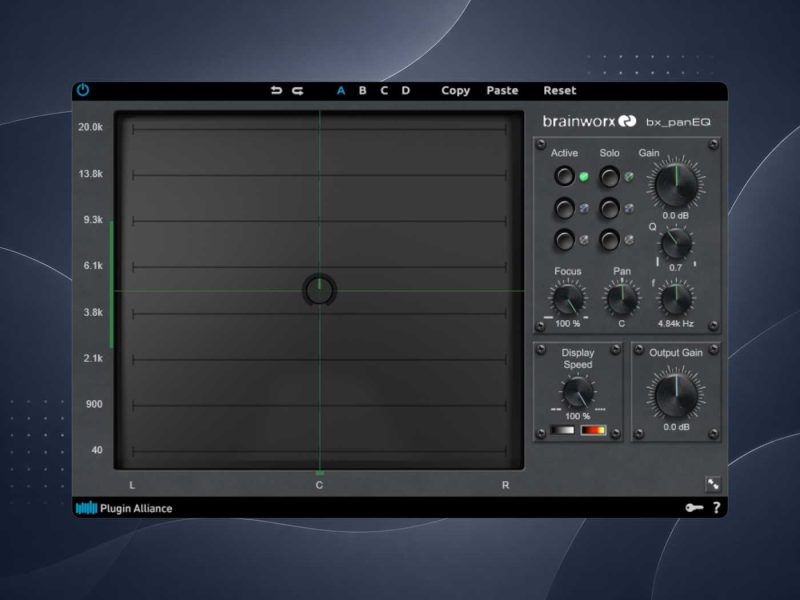The width and height of the screenshot is (800, 600).
Task: Click the 6.1k frequency label
Action: coord(93,266)
